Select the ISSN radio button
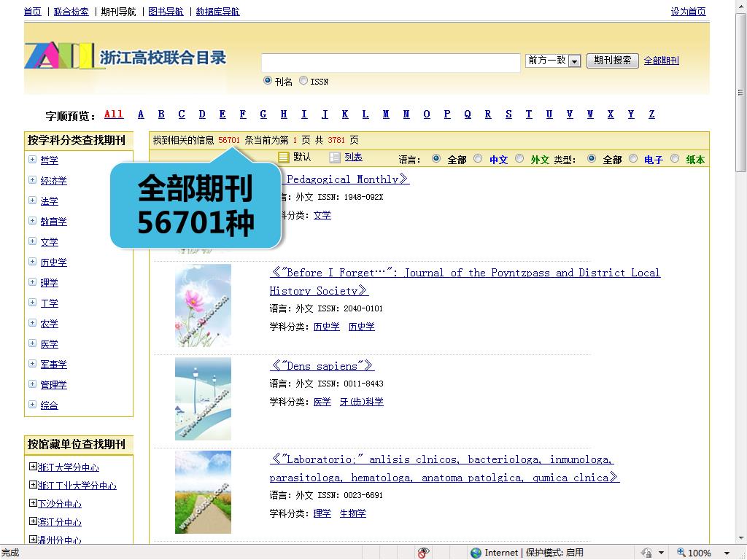Viewport: 747px width, 560px height. click(303, 80)
